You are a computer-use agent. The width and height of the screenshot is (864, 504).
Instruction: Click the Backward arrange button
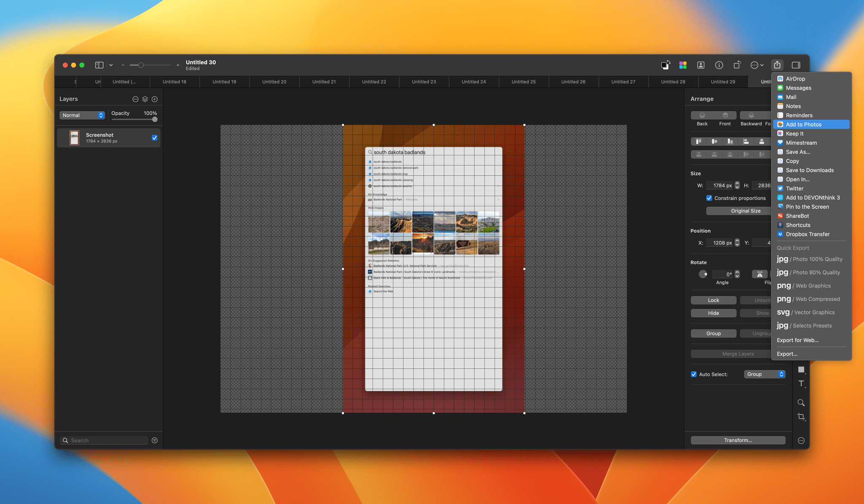click(751, 115)
